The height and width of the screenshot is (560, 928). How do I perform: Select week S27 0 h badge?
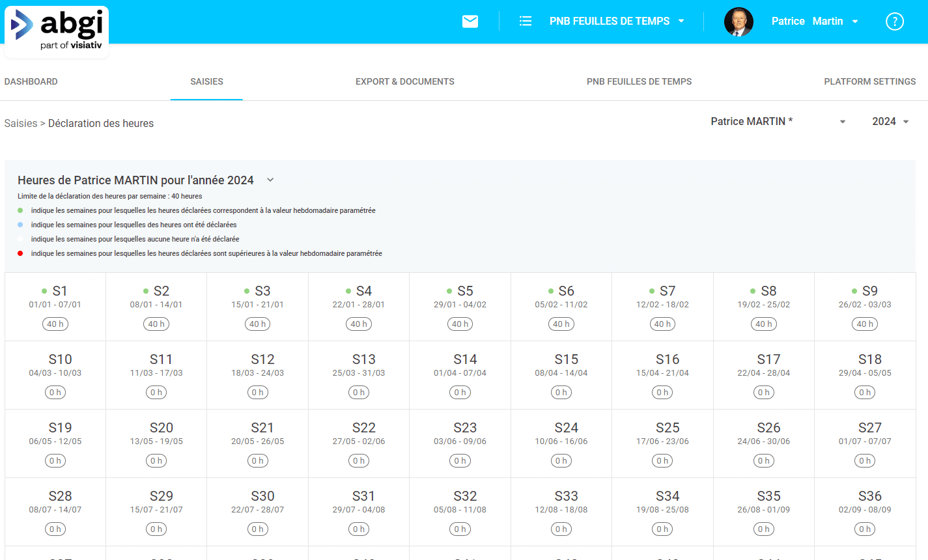[865, 461]
